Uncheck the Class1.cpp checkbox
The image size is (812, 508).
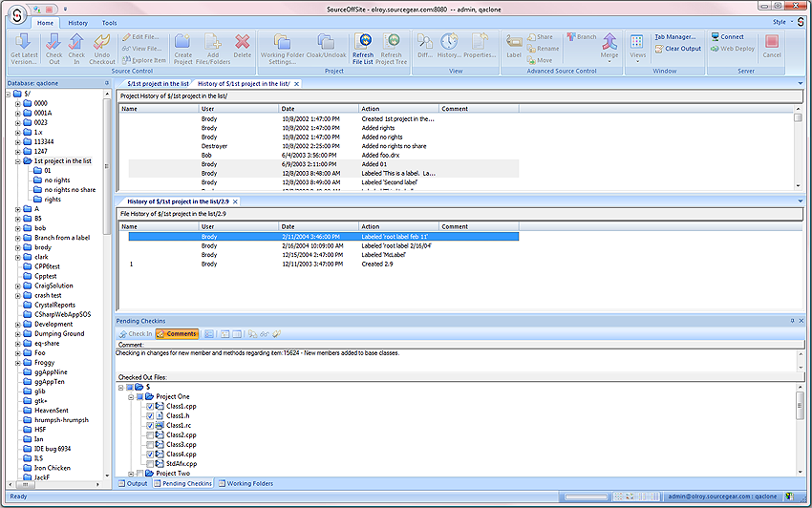[149, 407]
